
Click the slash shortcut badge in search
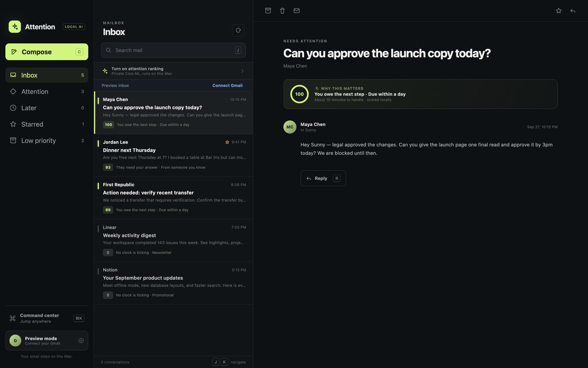point(238,50)
